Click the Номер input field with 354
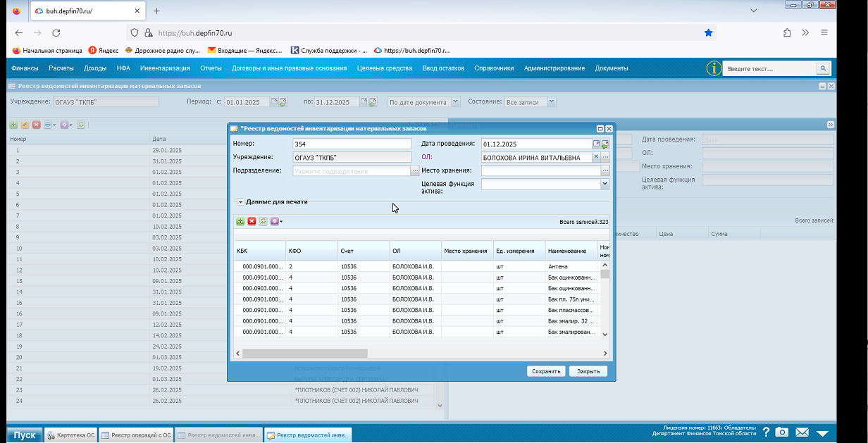868x443 pixels. click(x=352, y=144)
